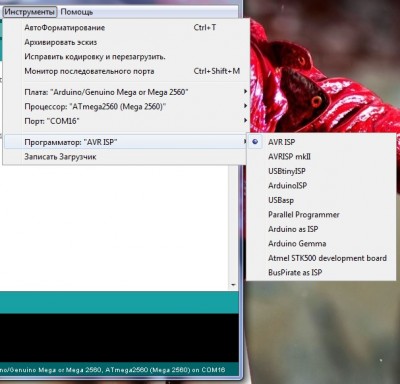Select USBasp programmer
Image resolution: width=400 pixels, height=384 pixels.
pos(321,200)
